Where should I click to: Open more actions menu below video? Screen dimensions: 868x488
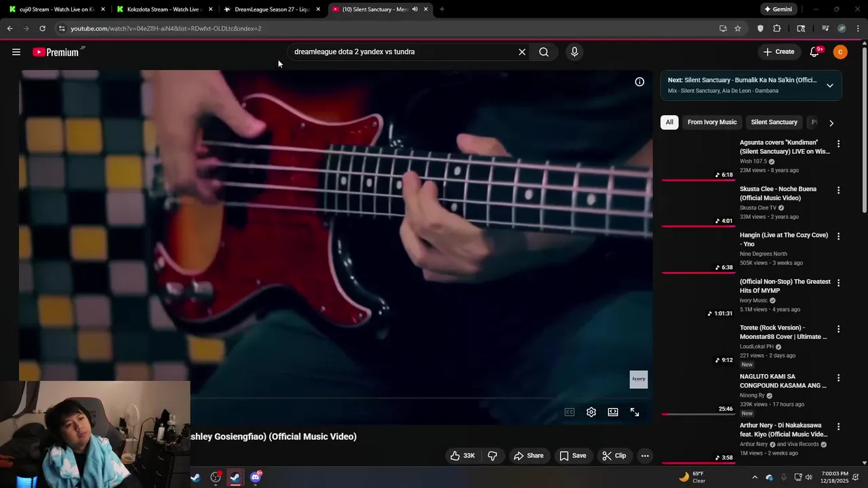(645, 455)
